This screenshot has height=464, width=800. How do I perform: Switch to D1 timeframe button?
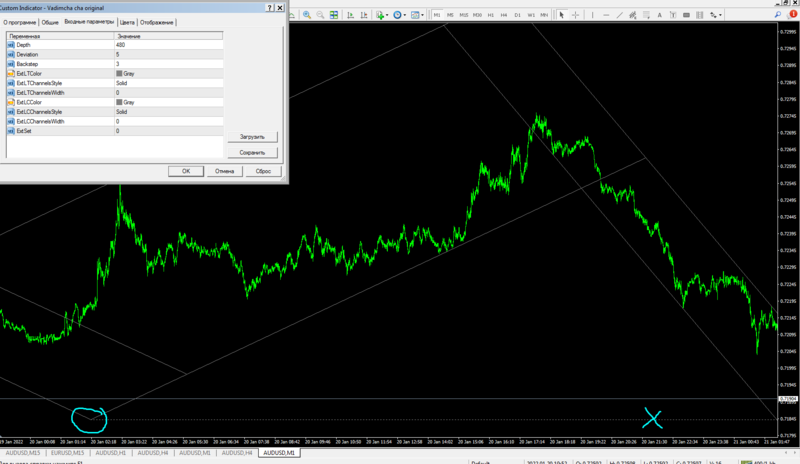(517, 15)
